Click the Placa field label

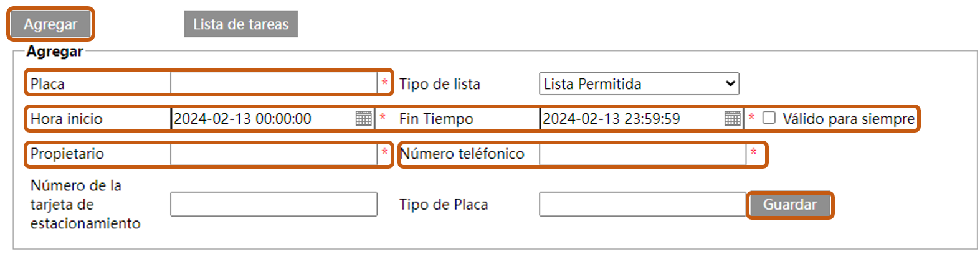coord(47,84)
